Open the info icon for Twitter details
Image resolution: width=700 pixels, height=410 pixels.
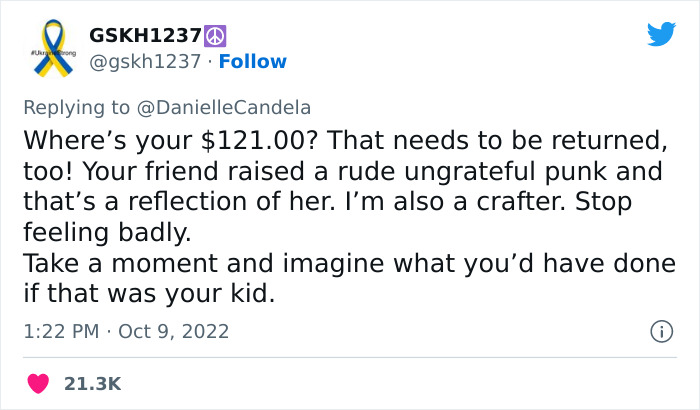(660, 330)
